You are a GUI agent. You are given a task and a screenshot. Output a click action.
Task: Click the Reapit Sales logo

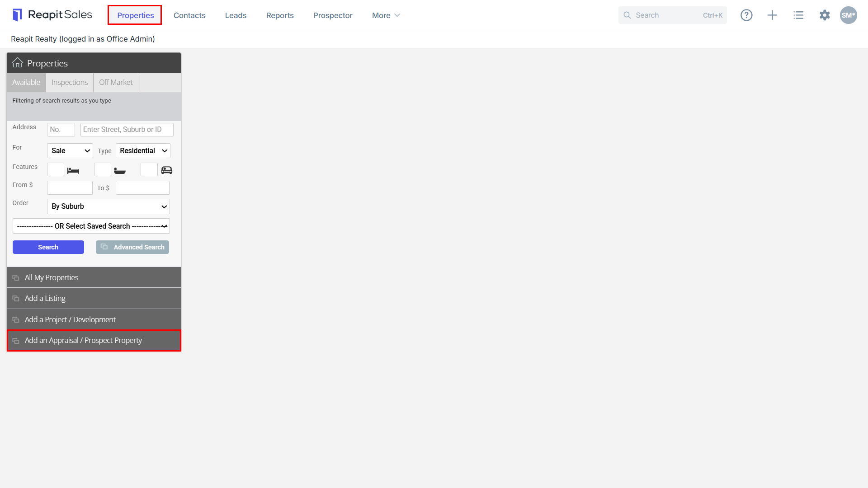pyautogui.click(x=52, y=15)
